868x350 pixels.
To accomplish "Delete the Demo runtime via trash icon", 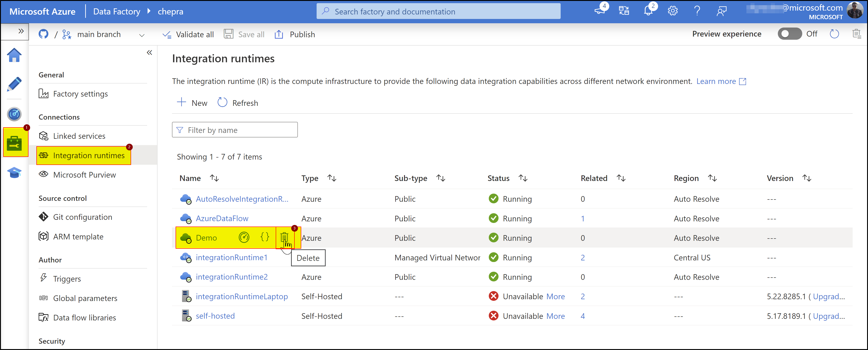I will [284, 238].
